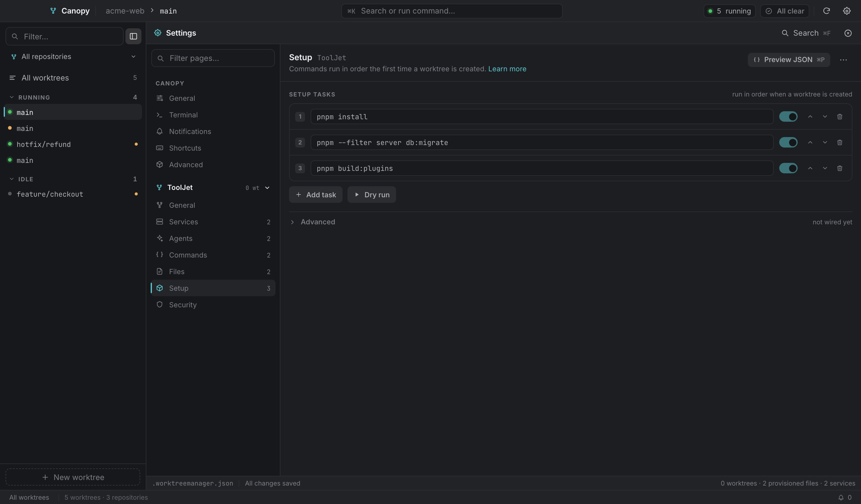
Task: Open ToolJet General page
Action: (x=213, y=205)
